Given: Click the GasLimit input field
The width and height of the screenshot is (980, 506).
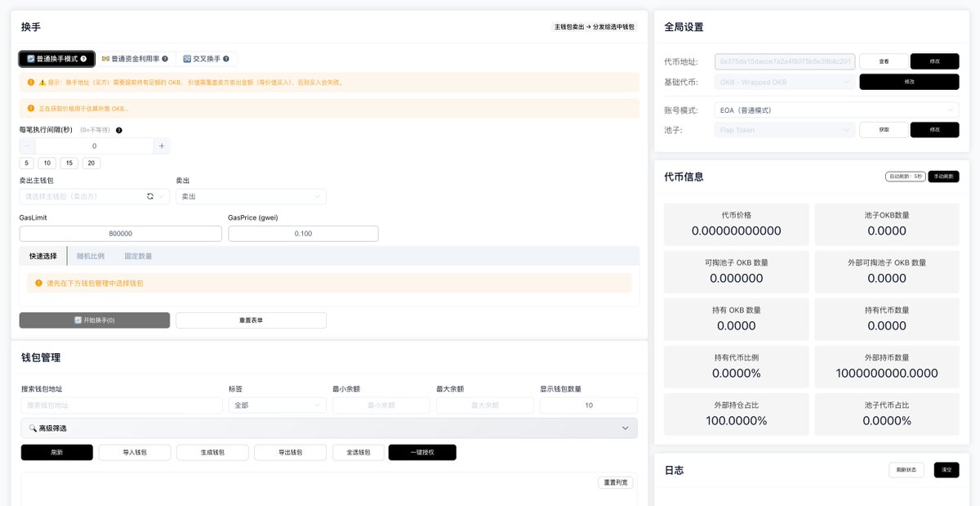Looking at the screenshot, I should [121, 234].
